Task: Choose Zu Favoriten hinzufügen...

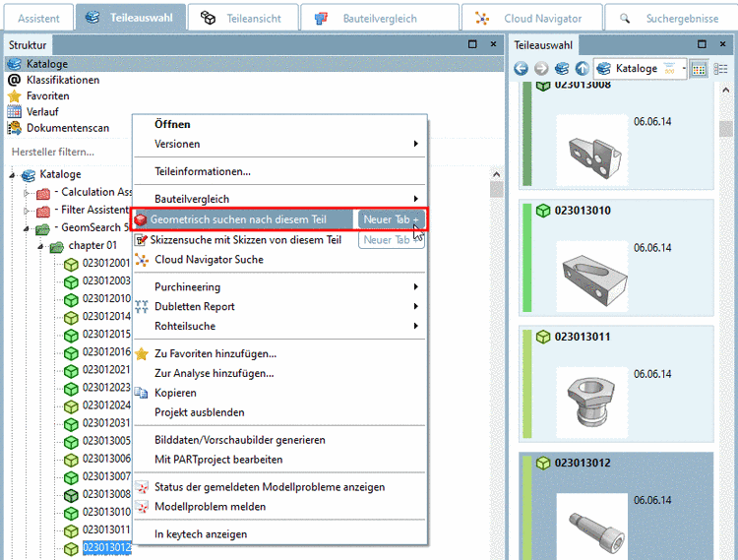Action: (x=215, y=354)
